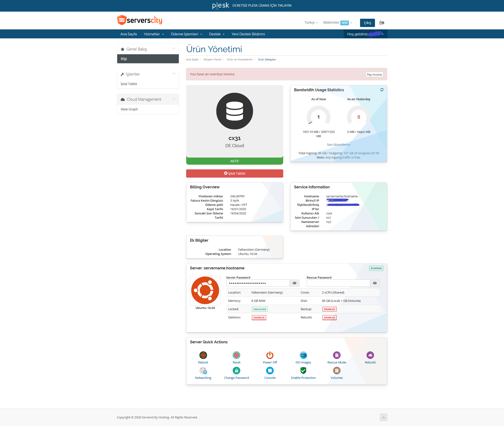Select Bilgi in the sidebar
504x426 pixels.
[148, 59]
